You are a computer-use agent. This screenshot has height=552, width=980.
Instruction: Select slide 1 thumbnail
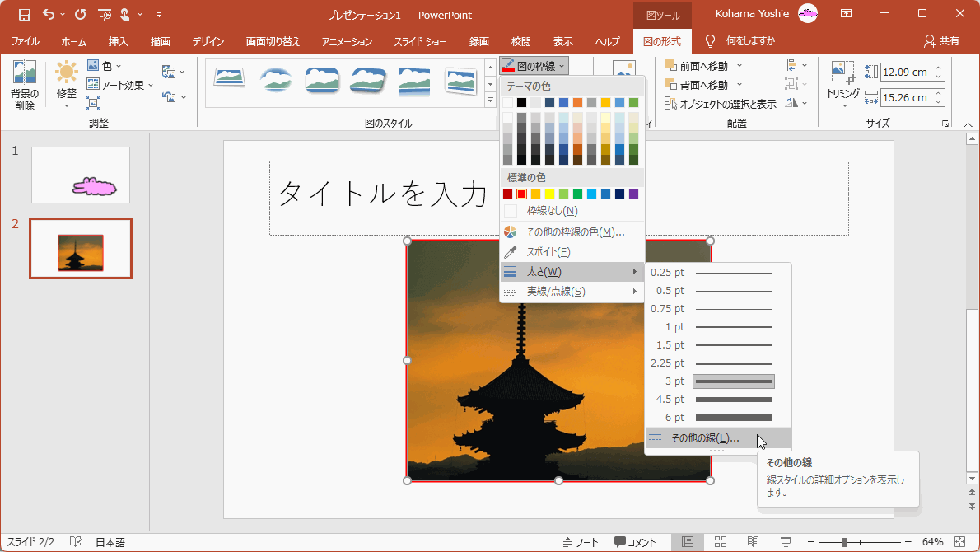81,175
